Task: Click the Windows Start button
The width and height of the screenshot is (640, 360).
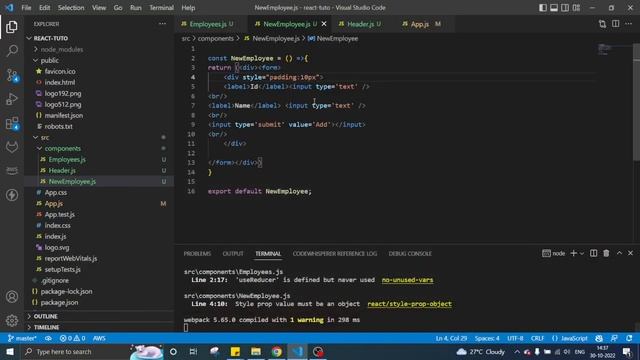Action: pyautogui.click(x=10, y=352)
